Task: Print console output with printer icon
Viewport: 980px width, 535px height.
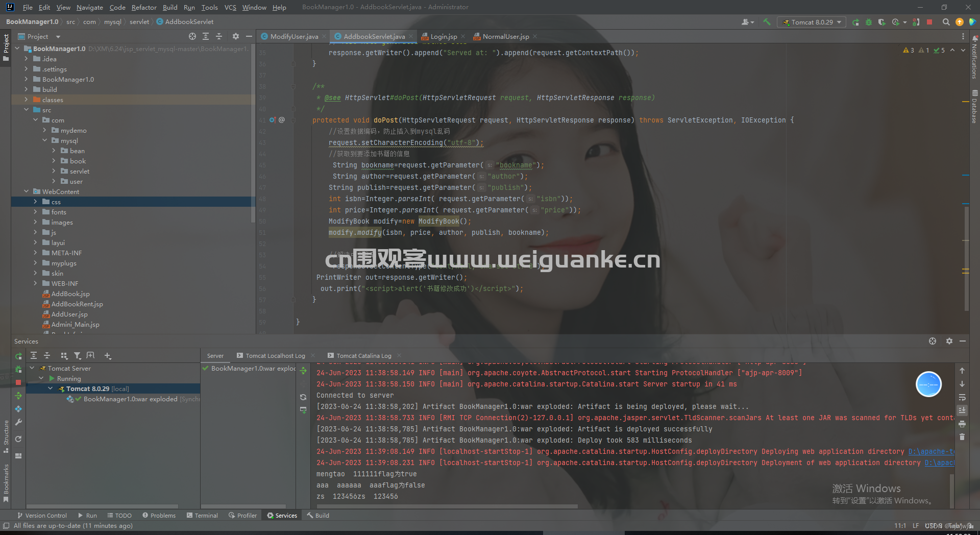Action: pos(962,424)
